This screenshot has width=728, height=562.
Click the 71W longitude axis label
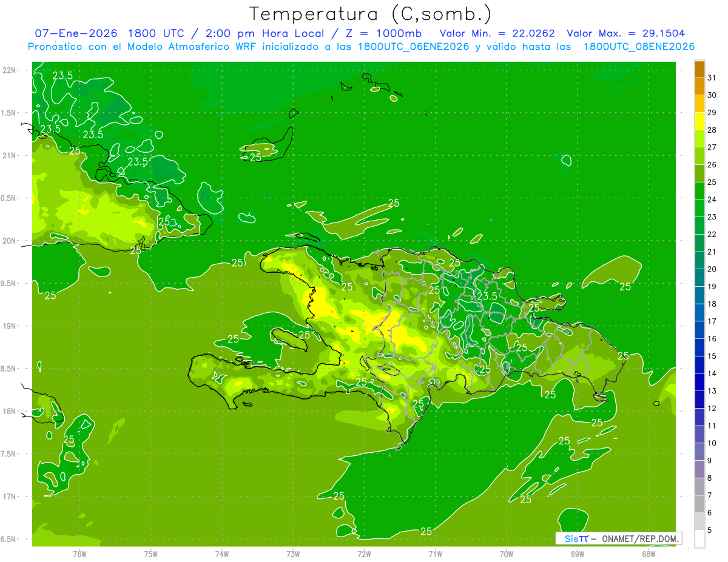[x=435, y=554]
